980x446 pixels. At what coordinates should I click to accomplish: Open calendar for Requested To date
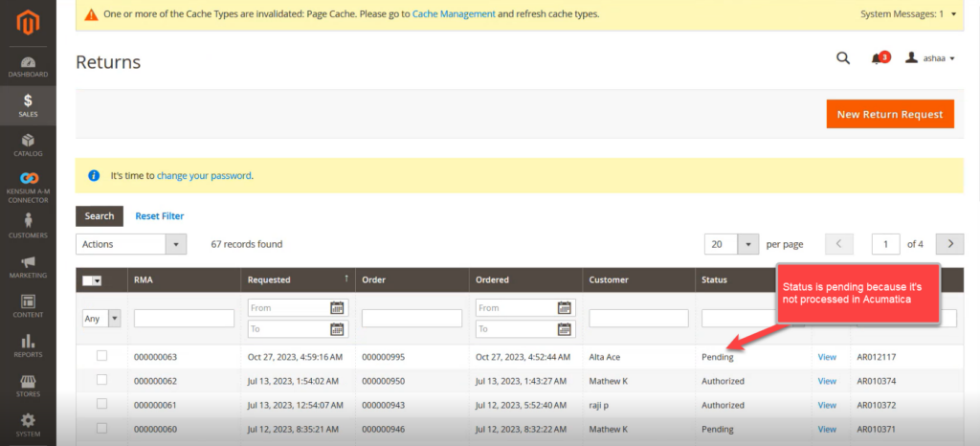coord(338,329)
